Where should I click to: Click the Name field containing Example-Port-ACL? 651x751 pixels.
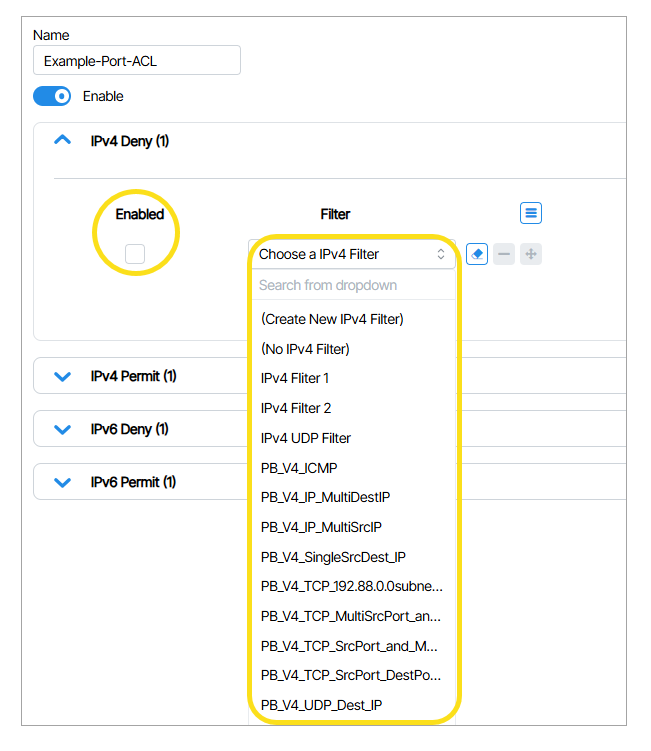pos(137,60)
